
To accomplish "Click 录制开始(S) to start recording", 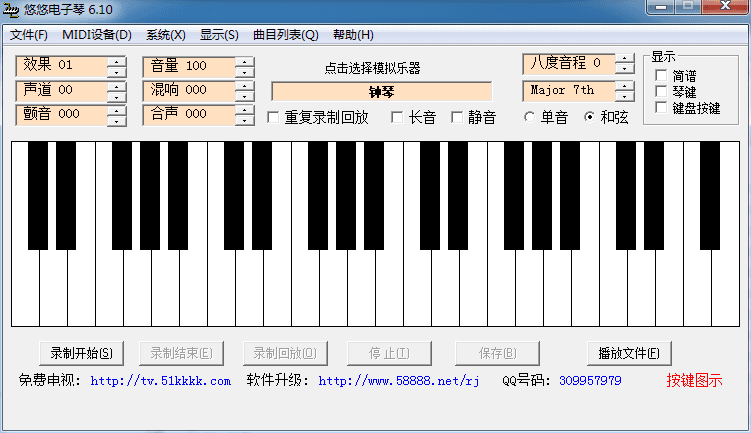I will [81, 353].
